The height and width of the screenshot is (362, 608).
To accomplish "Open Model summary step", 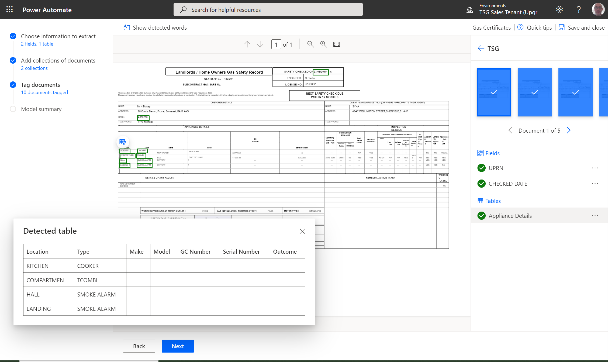I will 41,109.
